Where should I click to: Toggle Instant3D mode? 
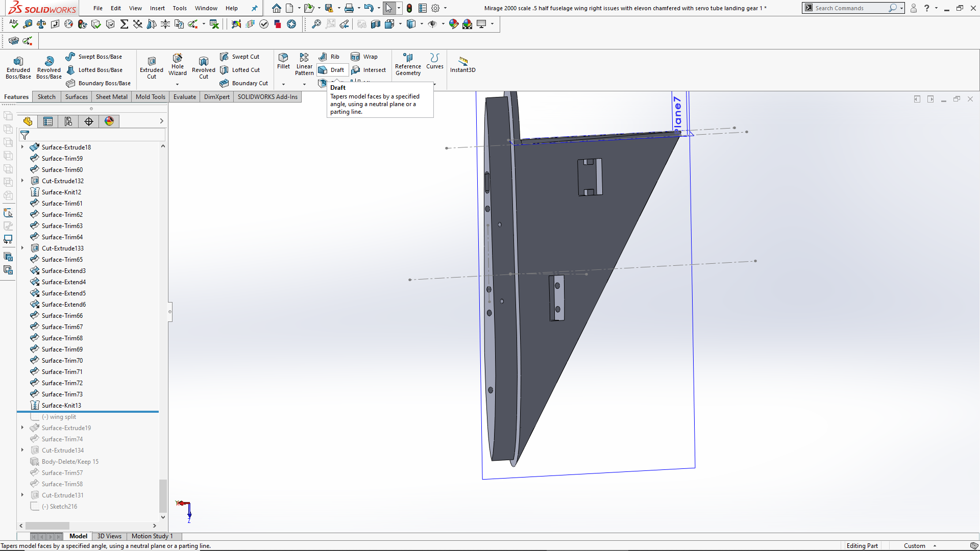tap(462, 64)
